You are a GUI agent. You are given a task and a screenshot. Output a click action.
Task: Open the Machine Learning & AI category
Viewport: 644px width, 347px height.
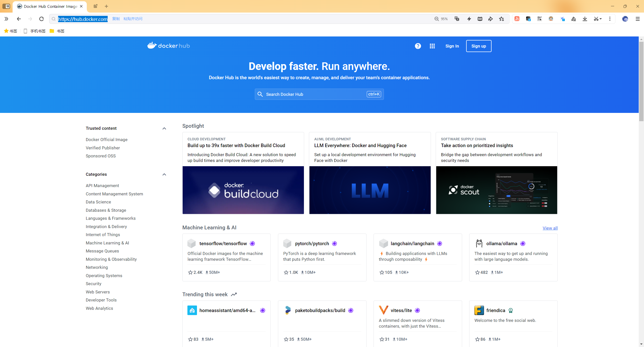pyautogui.click(x=107, y=243)
